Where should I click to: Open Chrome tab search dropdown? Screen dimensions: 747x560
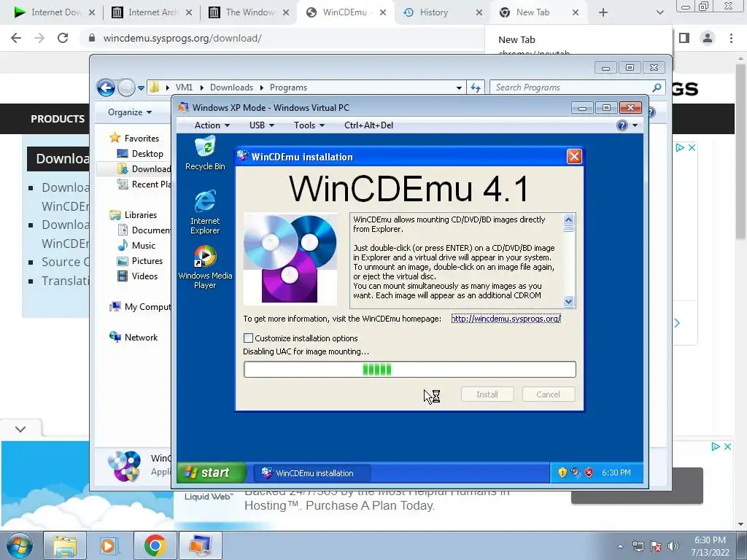(x=659, y=12)
